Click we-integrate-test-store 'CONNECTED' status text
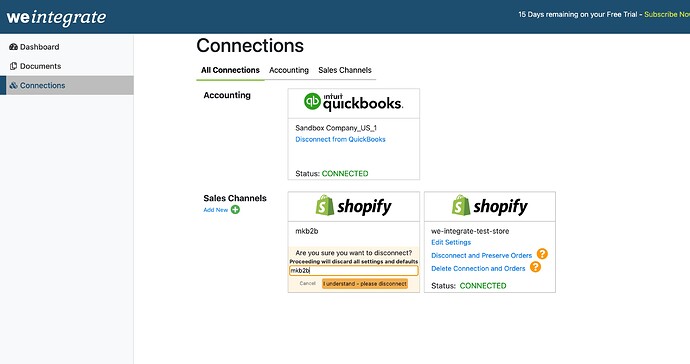Viewport: 690px width, 364px height. tap(483, 286)
